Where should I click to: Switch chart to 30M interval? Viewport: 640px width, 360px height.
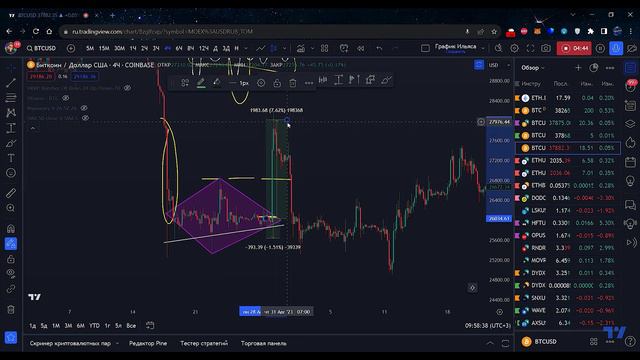click(x=119, y=48)
